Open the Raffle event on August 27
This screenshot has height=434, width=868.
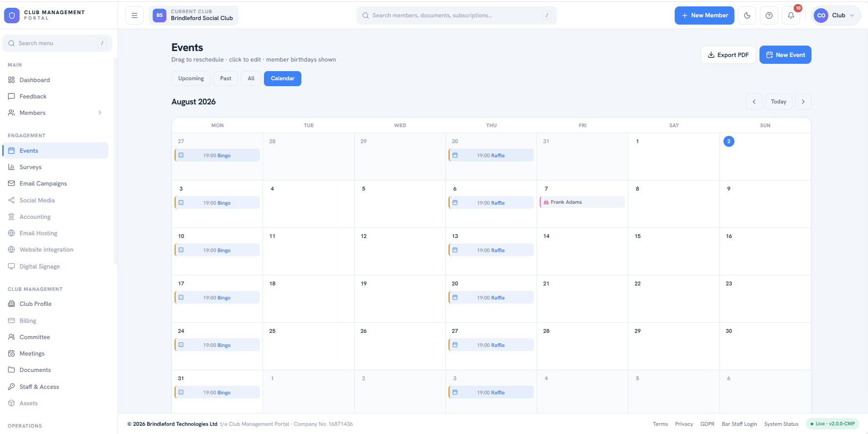click(491, 345)
